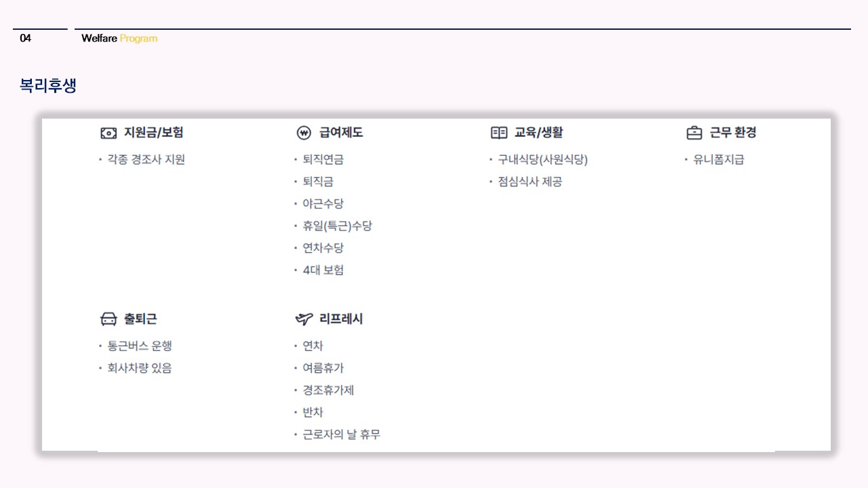Select the 근로자의 날 휴무 item
This screenshot has width=868, height=488.
pyautogui.click(x=341, y=435)
